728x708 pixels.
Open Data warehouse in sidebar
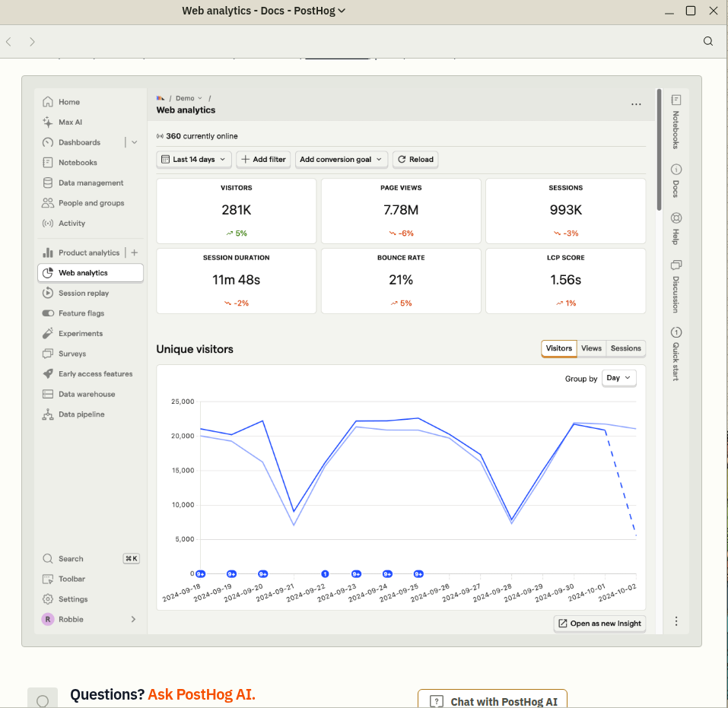(87, 394)
